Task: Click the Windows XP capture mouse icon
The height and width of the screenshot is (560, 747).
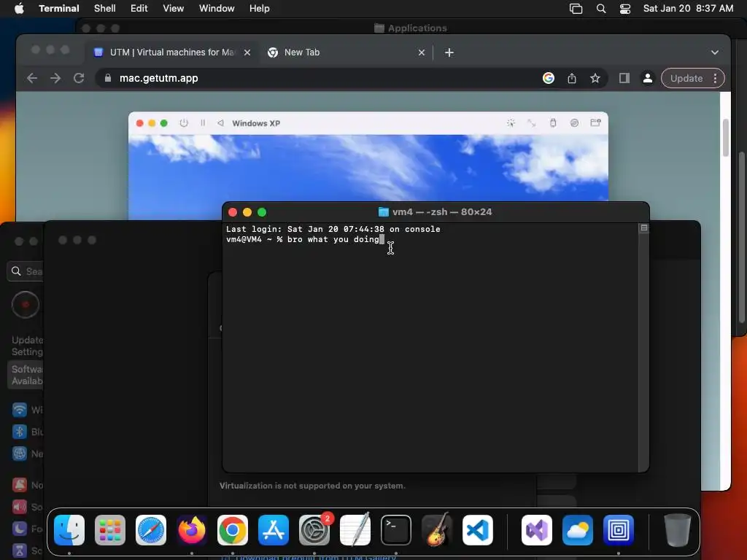Action: pos(511,122)
